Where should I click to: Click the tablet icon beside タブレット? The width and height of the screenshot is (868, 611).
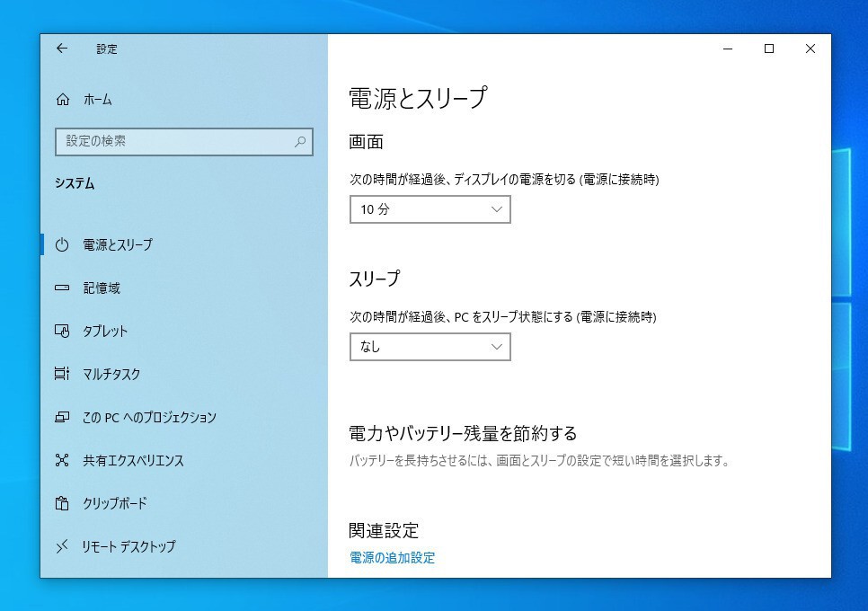pyautogui.click(x=62, y=331)
